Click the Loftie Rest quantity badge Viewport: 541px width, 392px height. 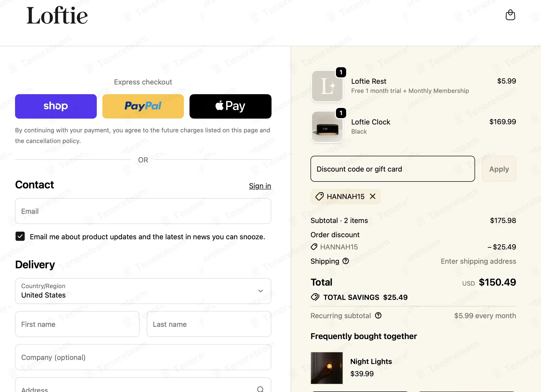click(x=341, y=72)
